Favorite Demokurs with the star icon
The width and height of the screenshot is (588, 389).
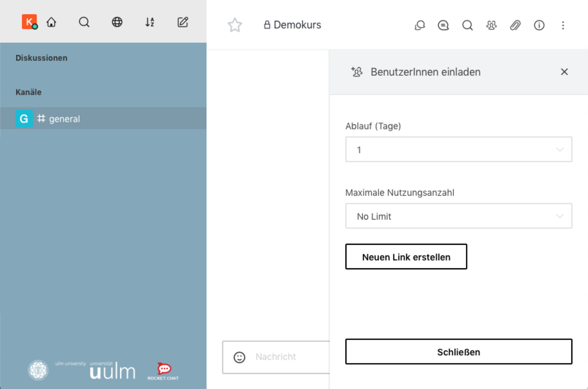click(235, 25)
